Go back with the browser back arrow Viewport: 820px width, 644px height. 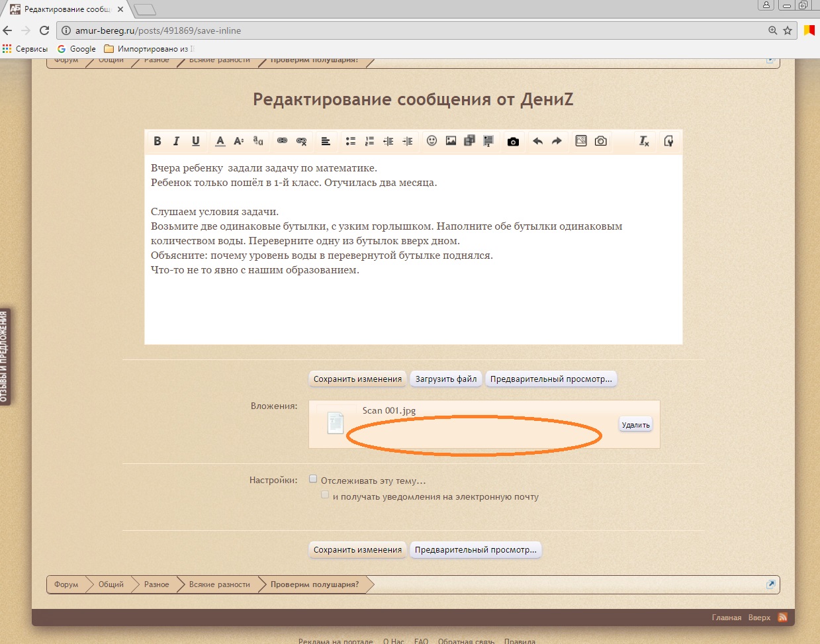pos(8,30)
